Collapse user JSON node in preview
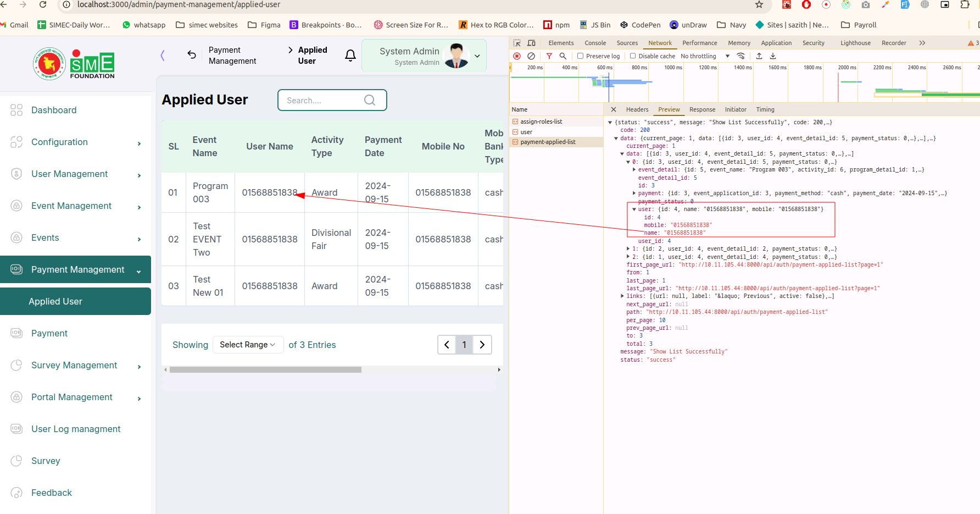980x514 pixels. click(x=634, y=209)
